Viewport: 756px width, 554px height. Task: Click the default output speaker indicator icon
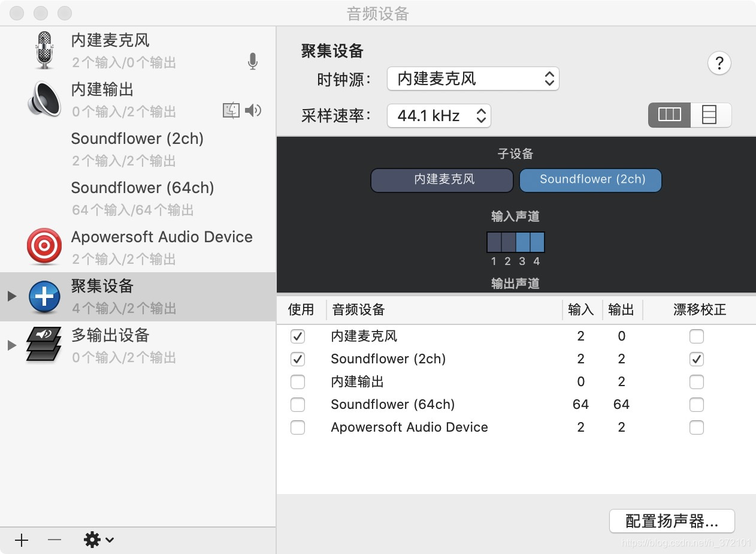pyautogui.click(x=253, y=110)
